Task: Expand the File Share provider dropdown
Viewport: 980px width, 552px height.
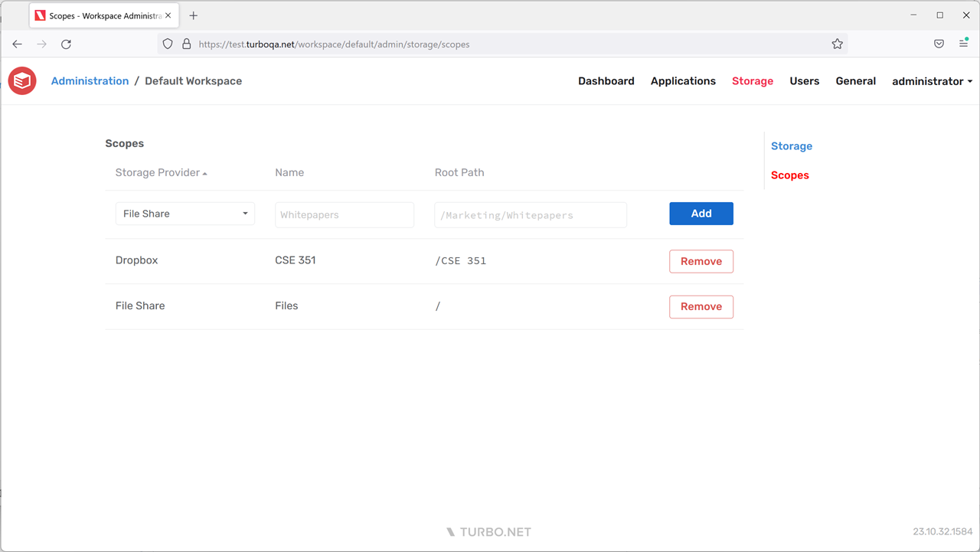Action: 185,214
